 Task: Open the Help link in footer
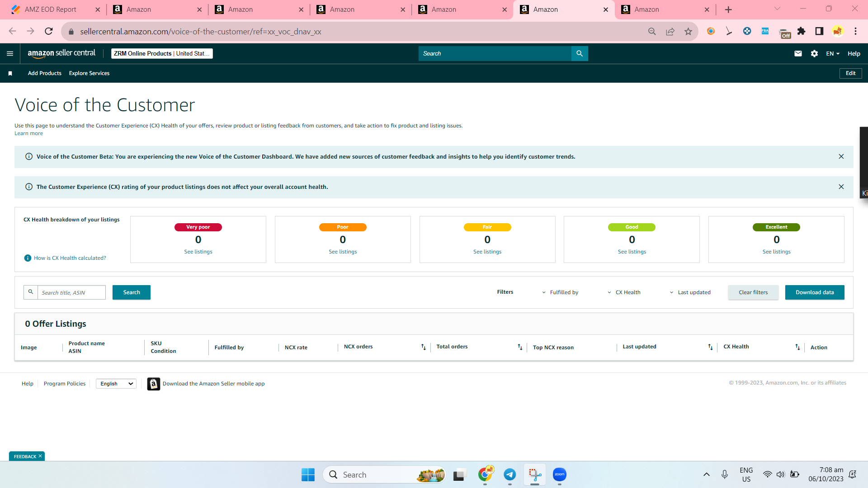(28, 384)
